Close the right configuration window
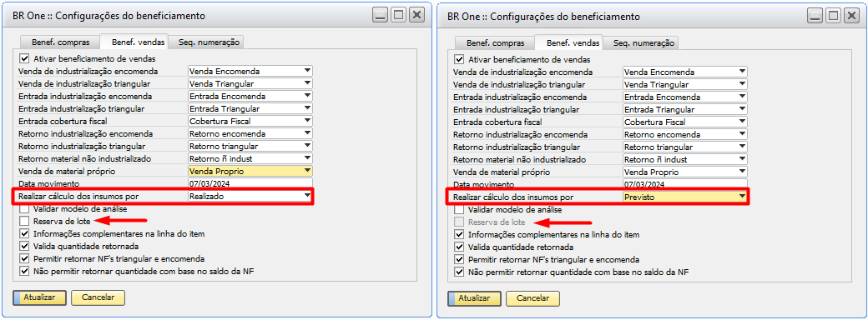This screenshot has height=320, width=868. click(850, 16)
